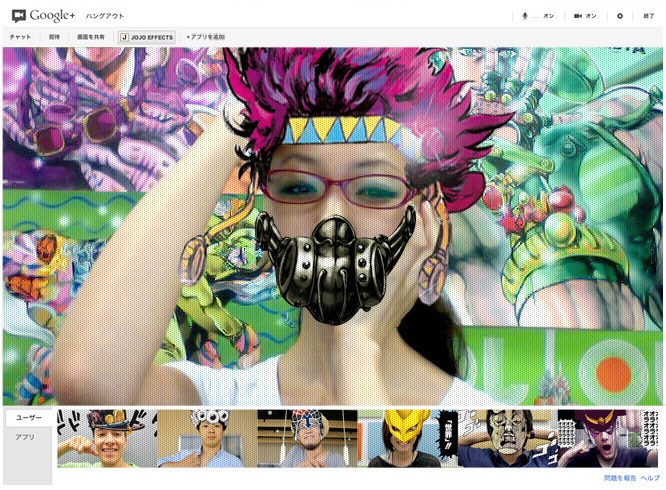End the hangout with the 終了 button
666x490 pixels.
point(648,16)
